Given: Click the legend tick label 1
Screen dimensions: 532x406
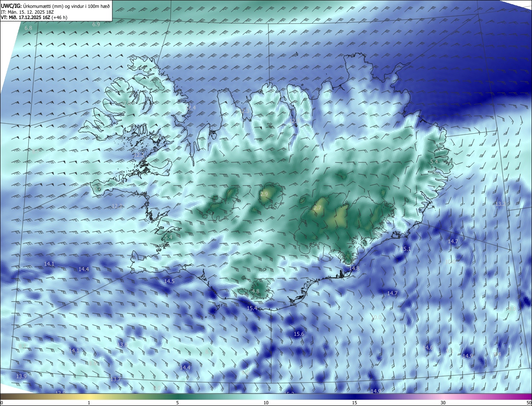Looking at the screenshot, I should point(89,403).
